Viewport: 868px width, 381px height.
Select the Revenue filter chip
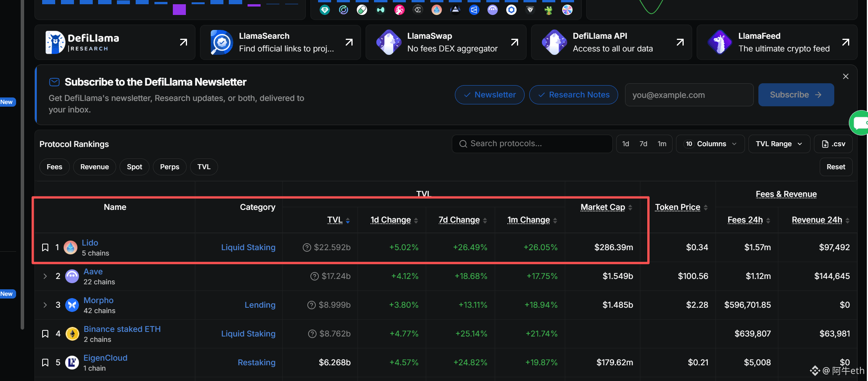[95, 167]
